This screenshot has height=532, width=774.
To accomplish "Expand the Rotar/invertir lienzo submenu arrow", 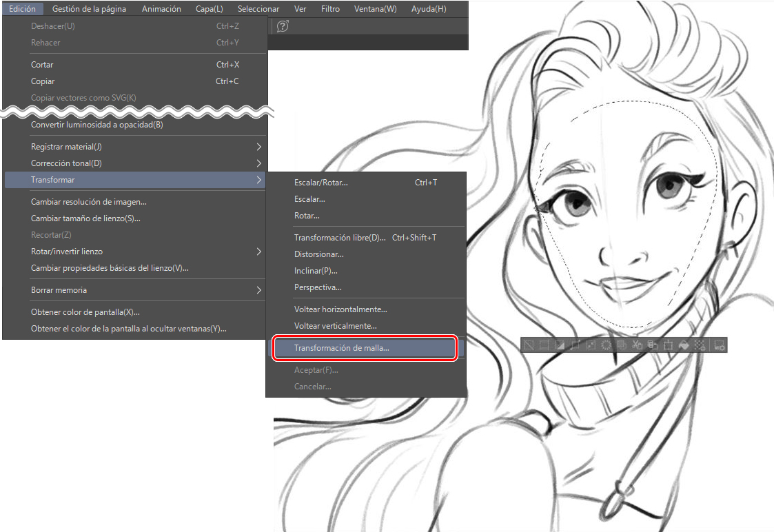I will tap(259, 252).
